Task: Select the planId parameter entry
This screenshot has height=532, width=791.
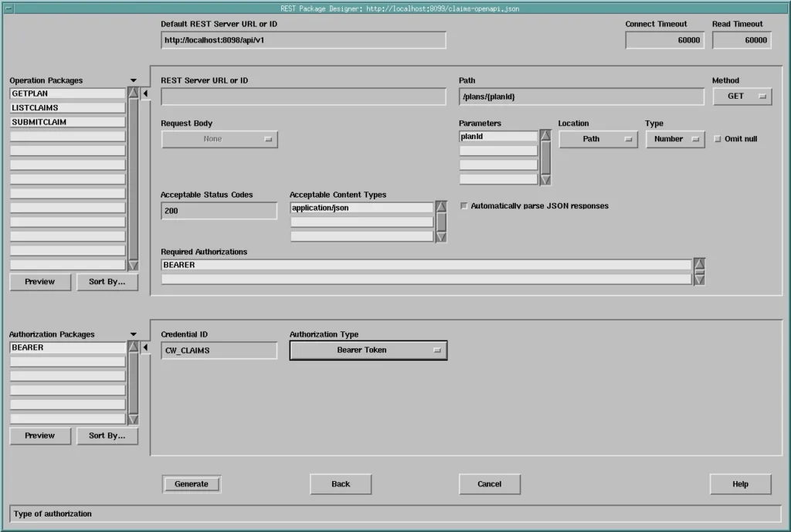Action: click(x=498, y=137)
